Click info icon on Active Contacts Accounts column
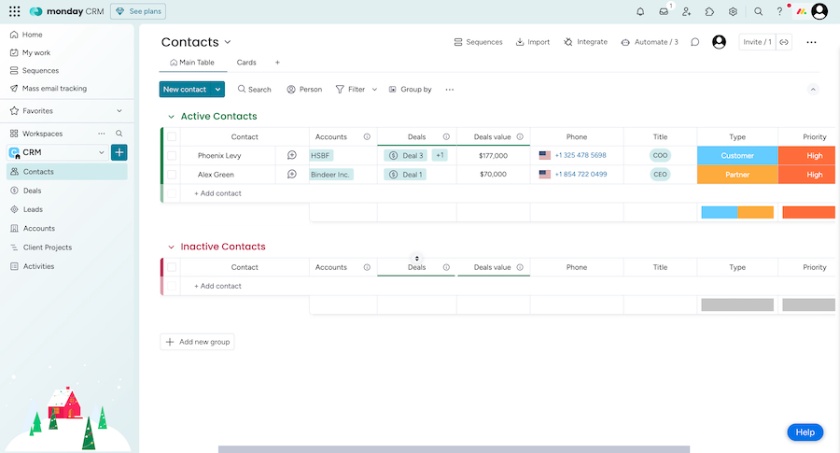 click(x=367, y=137)
